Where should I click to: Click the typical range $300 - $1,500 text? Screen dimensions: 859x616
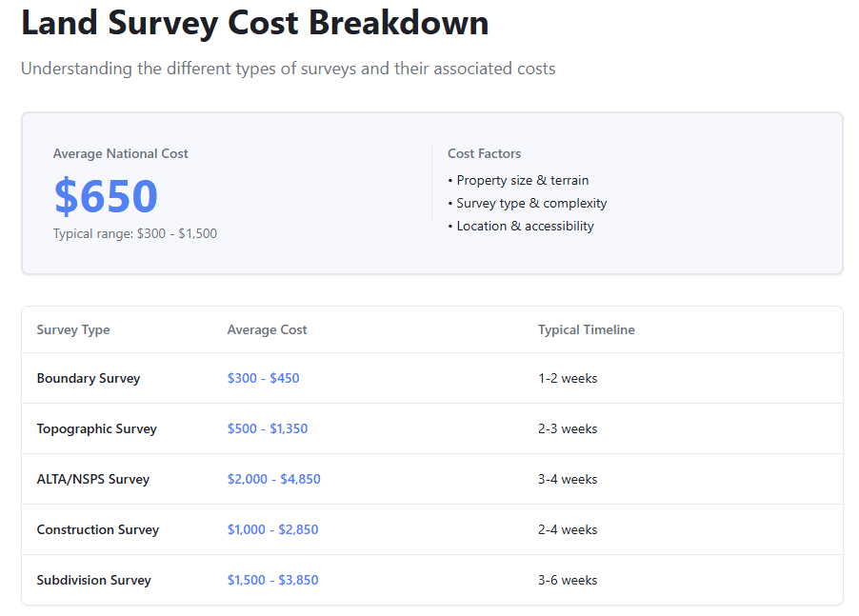135,233
